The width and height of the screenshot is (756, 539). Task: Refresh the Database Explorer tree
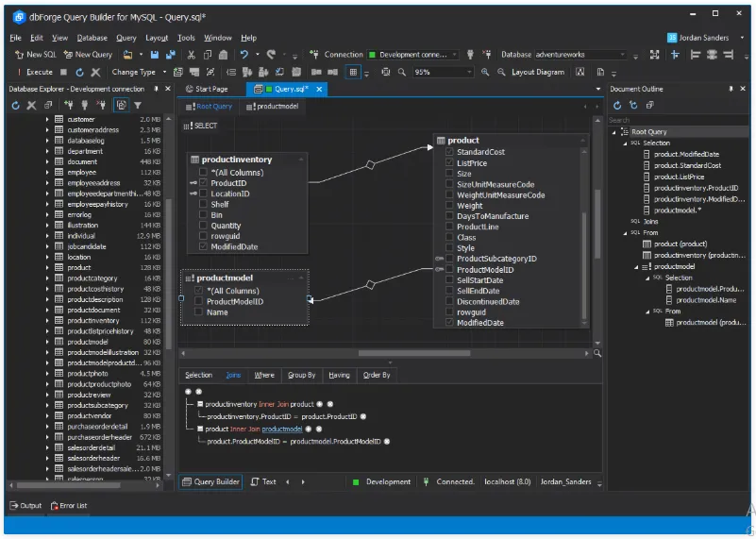(x=15, y=105)
